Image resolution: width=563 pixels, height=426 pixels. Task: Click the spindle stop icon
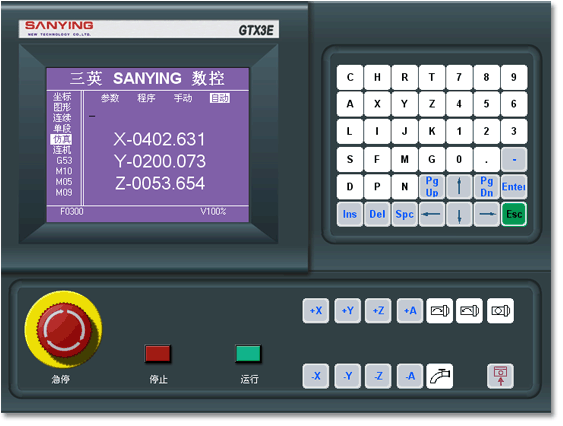[x=501, y=311]
